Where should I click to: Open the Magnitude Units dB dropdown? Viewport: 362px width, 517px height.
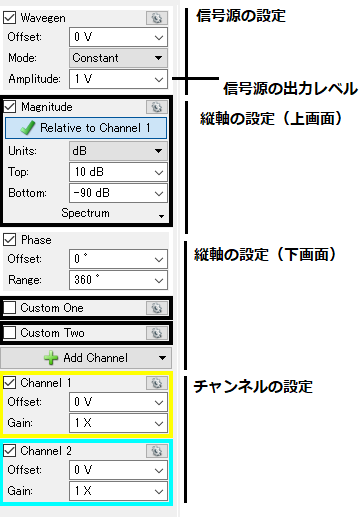click(118, 151)
